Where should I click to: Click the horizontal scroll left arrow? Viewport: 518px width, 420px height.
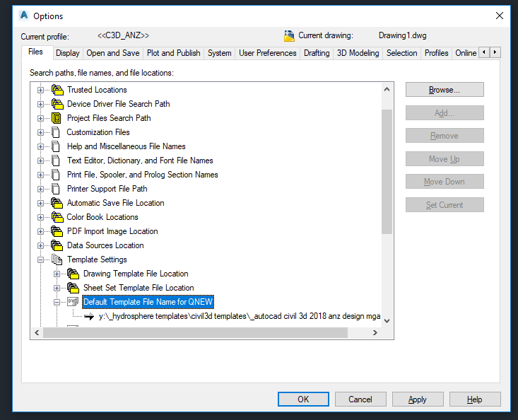pos(37,333)
